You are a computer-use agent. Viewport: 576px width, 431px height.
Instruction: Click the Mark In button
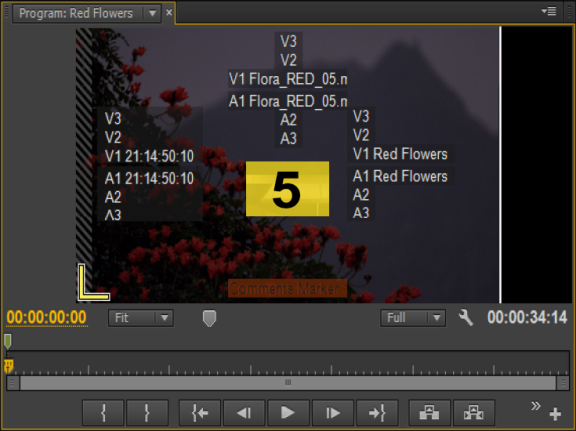[x=103, y=413]
